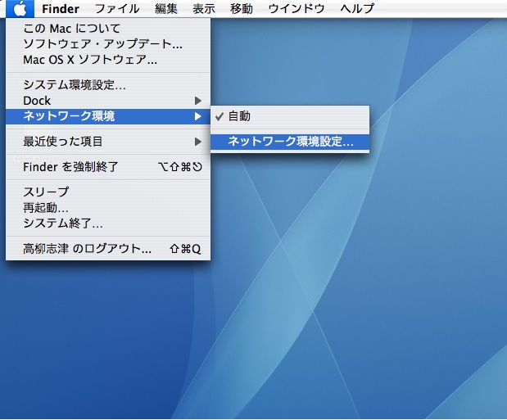Image resolution: width=507 pixels, height=420 pixels.
Task: Select Finder を強制終了
Action: [x=108, y=167]
